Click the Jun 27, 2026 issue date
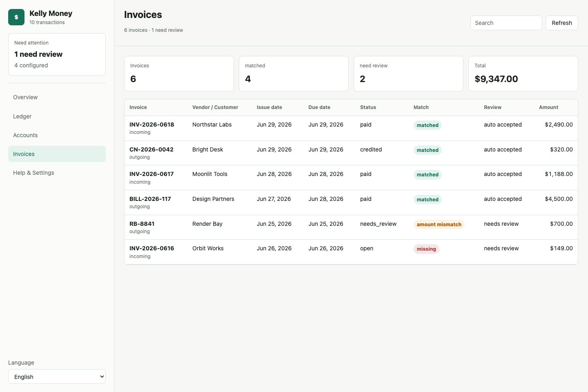The width and height of the screenshot is (588, 392). 274,199
